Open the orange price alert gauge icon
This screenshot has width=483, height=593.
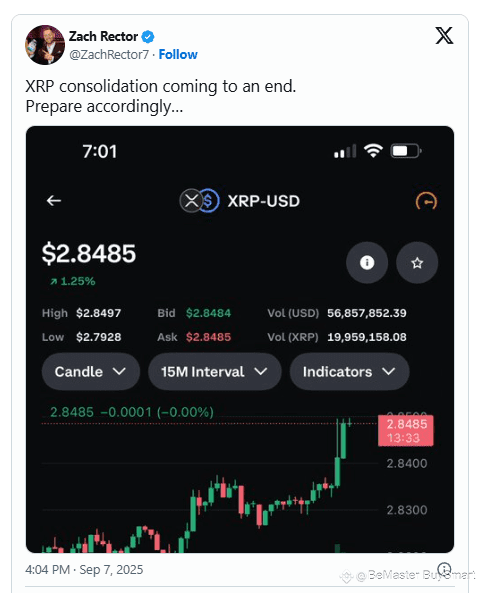pyautogui.click(x=426, y=201)
